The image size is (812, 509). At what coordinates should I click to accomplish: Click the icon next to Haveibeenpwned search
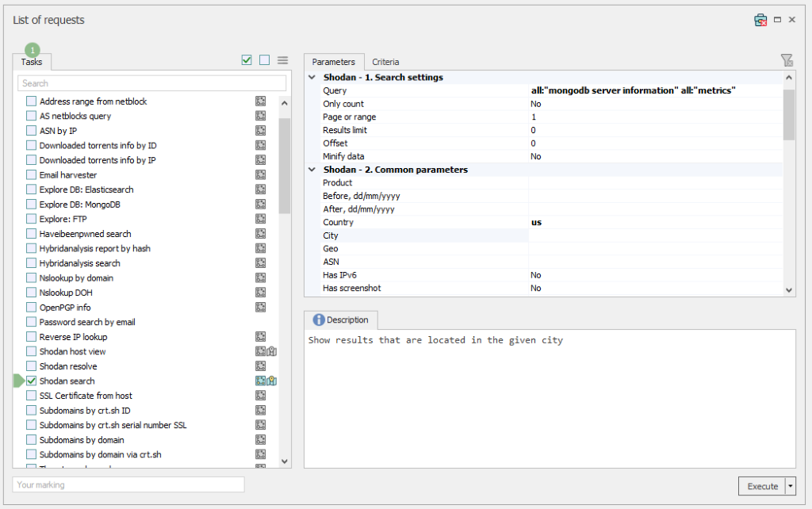[x=260, y=234]
